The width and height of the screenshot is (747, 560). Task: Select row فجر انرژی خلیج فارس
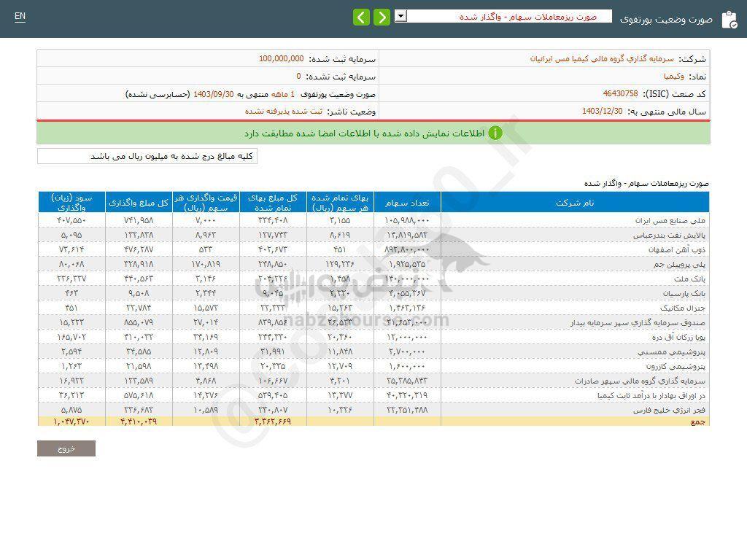coord(373,410)
